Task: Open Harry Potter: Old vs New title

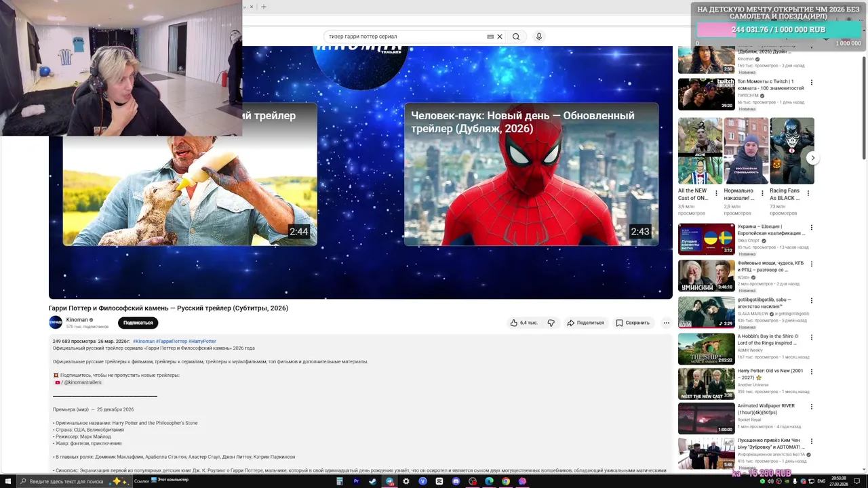Action: point(770,374)
